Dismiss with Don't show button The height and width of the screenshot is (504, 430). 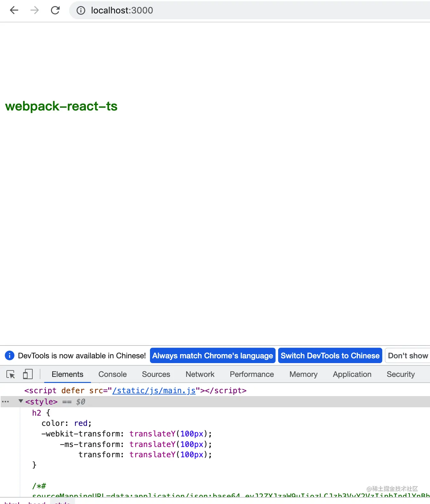[x=408, y=355]
